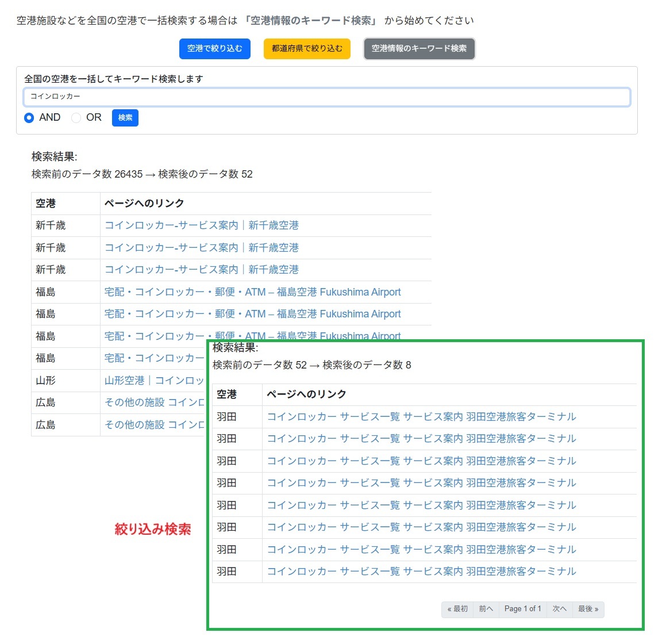Open 空港情報のキーワード検索 search mode
Image resolution: width=666 pixels, height=644 pixels.
[419, 49]
